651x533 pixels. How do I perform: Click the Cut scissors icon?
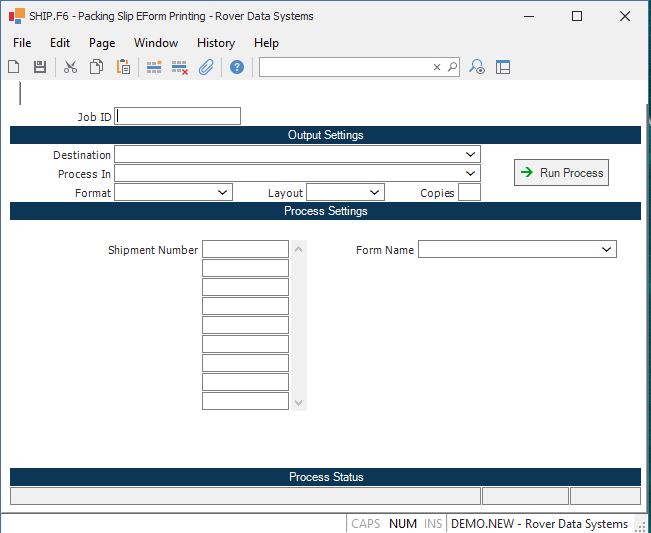pos(70,67)
